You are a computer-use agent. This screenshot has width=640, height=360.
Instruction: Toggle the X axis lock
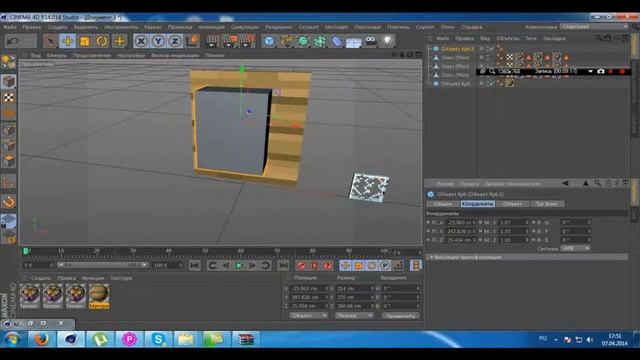141,41
